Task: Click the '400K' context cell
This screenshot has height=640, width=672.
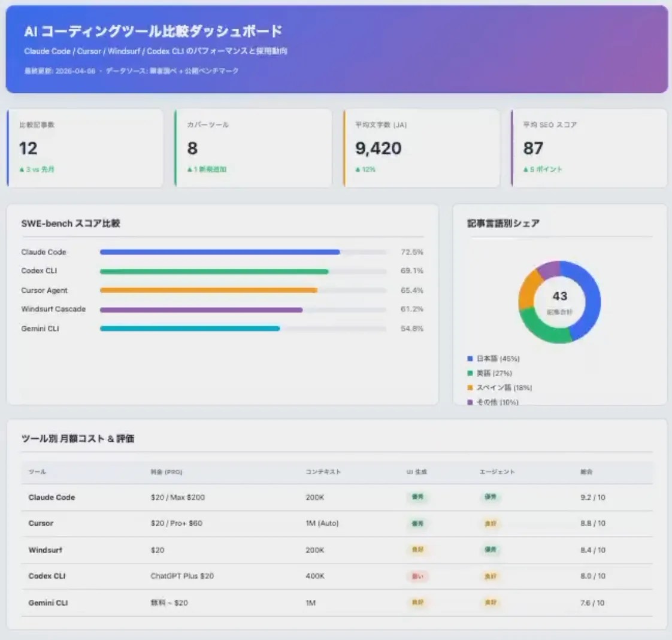Action: tap(315, 576)
